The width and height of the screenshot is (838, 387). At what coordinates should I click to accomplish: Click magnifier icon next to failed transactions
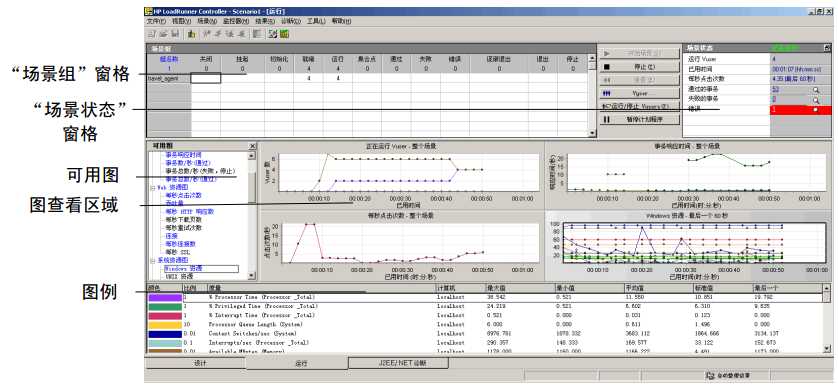pyautogui.click(x=816, y=100)
